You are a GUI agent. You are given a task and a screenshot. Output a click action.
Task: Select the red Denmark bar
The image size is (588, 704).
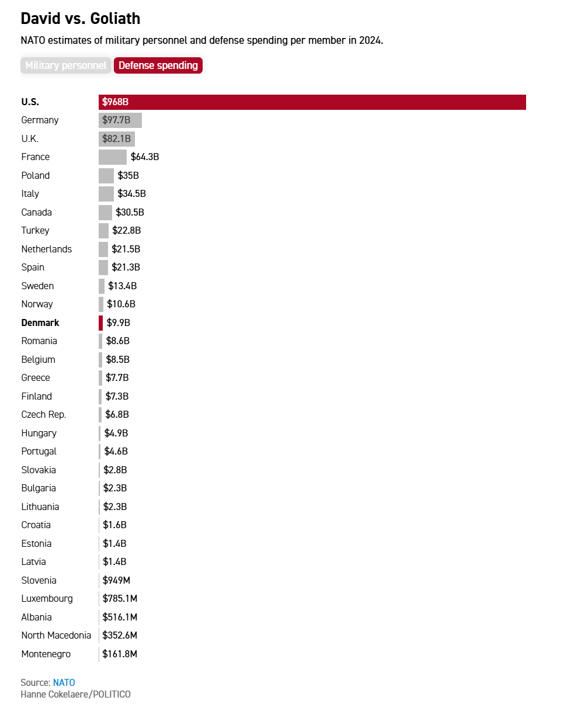(100, 322)
